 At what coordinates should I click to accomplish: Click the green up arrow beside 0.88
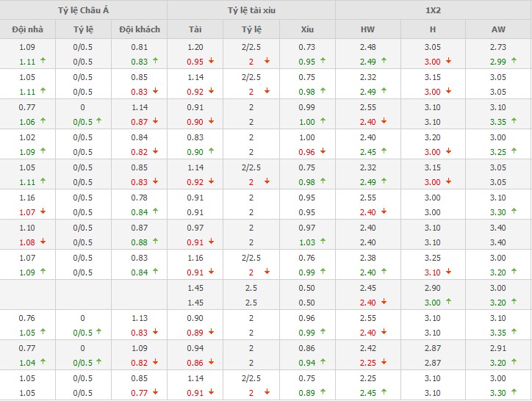[x=155, y=242]
